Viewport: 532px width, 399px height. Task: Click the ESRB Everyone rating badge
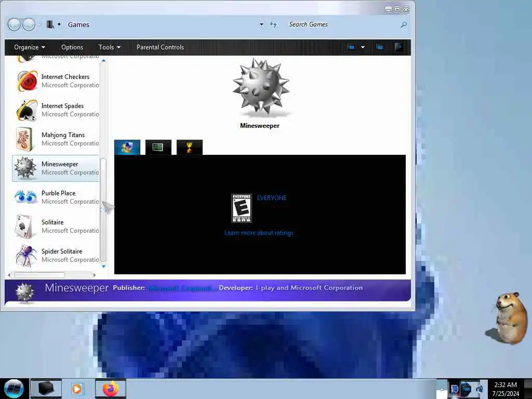click(x=242, y=208)
